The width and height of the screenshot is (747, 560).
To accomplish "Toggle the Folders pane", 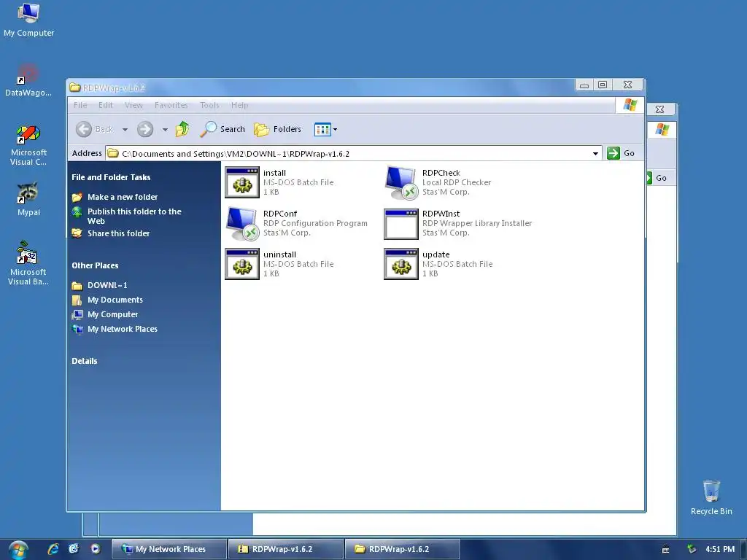I will coord(278,129).
